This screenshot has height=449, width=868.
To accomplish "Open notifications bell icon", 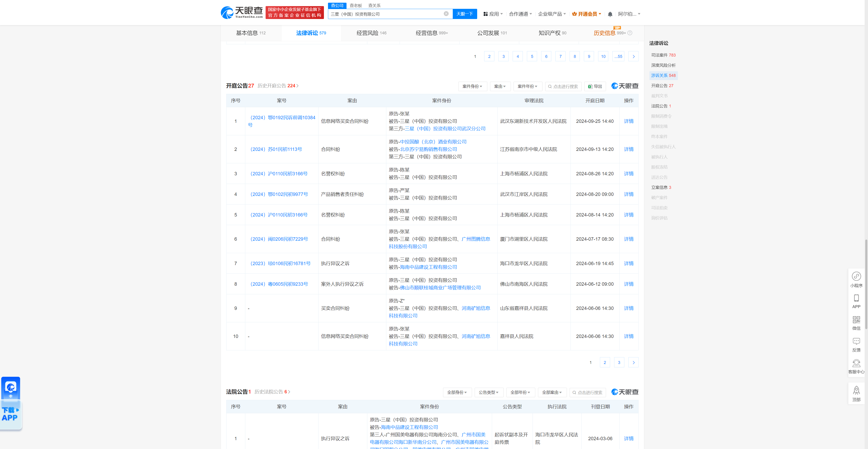I will (610, 14).
